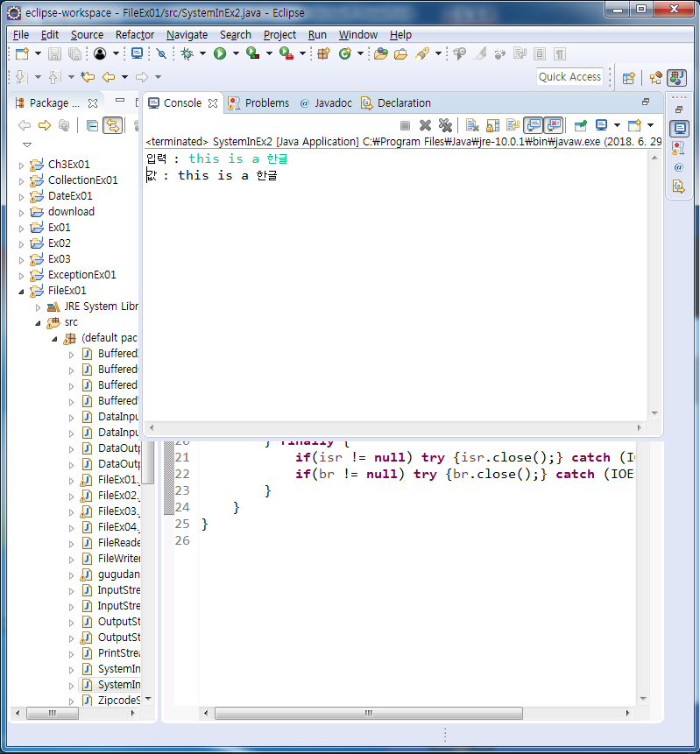Click Remove Launch icon in Console toolbar
This screenshot has width=700, height=754.
coord(425,125)
